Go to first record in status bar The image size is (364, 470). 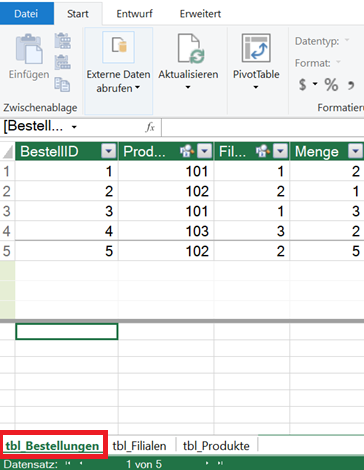(68, 463)
